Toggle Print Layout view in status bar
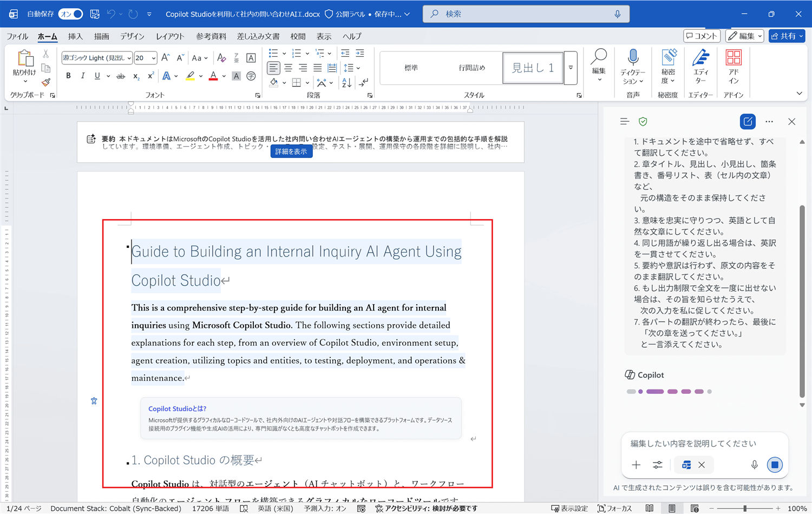 [672, 509]
